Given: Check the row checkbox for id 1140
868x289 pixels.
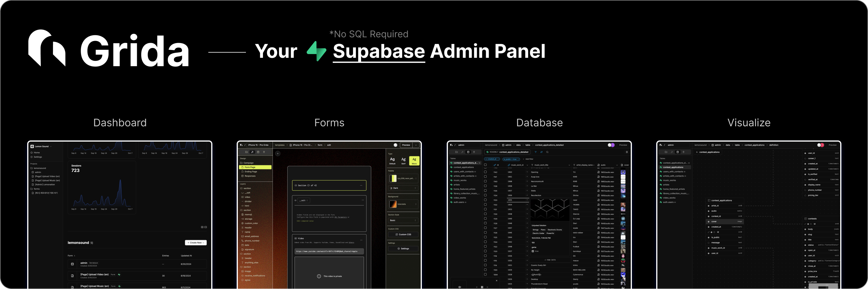Looking at the screenshot, I should (x=485, y=181).
